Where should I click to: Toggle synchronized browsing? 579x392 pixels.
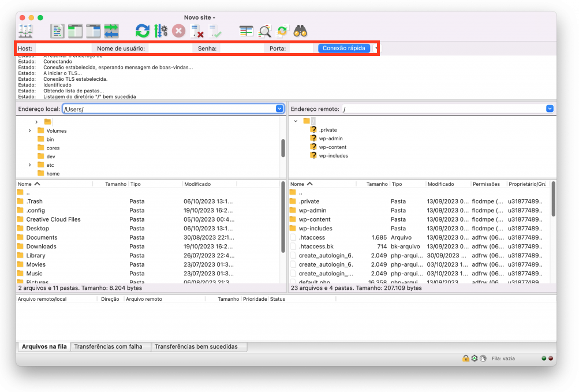click(282, 31)
